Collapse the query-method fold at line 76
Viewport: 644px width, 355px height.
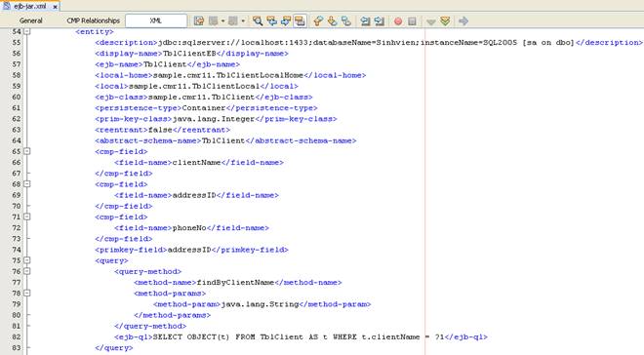pyautogui.click(x=27, y=271)
